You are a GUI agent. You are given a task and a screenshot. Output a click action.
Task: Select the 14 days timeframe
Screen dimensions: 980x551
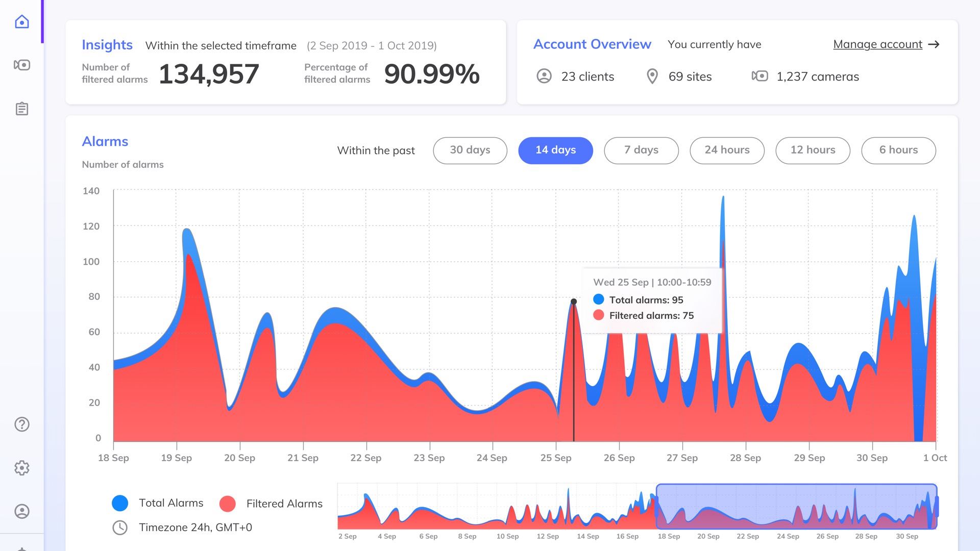555,150
